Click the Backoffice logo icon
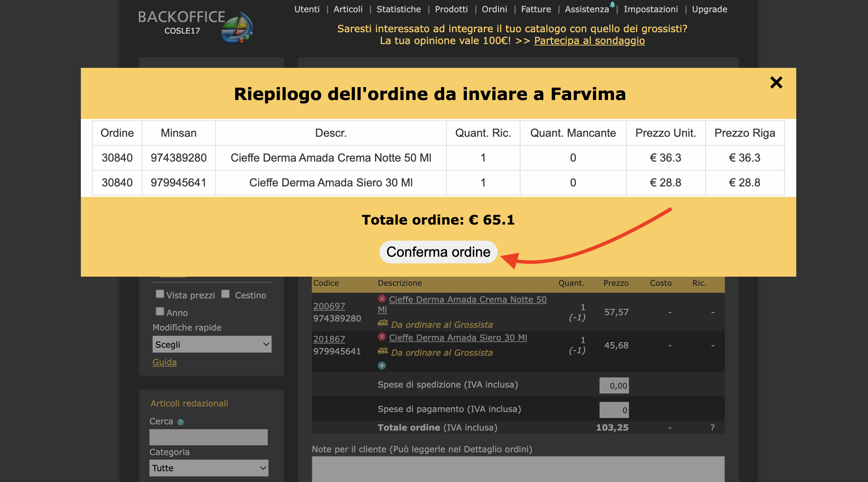This screenshot has height=482, width=868. (x=237, y=28)
